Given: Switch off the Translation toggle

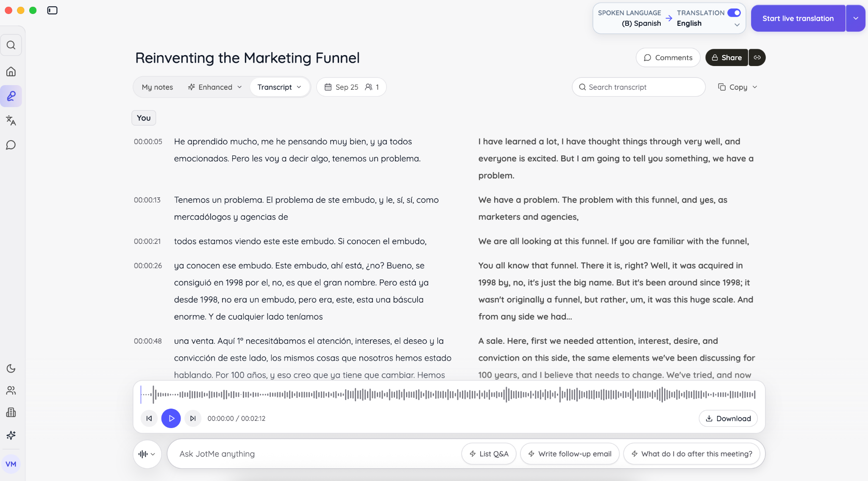Looking at the screenshot, I should coord(734,13).
